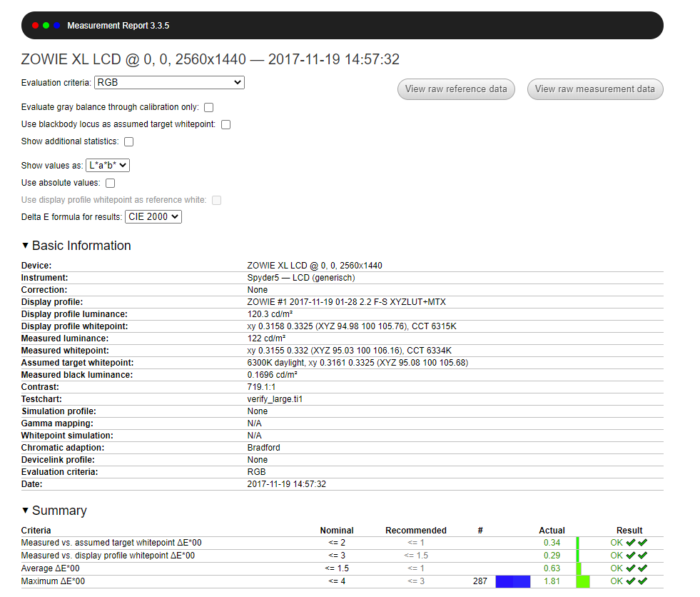700x597 pixels.
Task: Click first green checkmark in Average ΔE*00 row
Action: tap(630, 568)
